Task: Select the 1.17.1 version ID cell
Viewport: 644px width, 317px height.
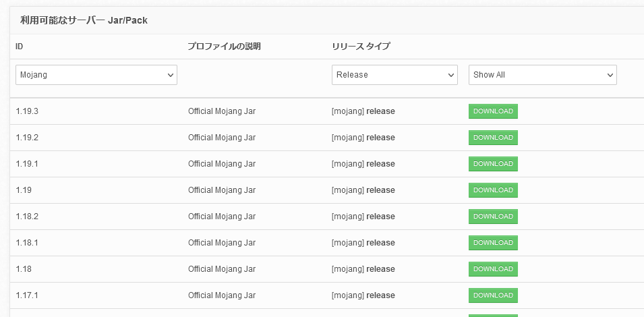Action: click(27, 295)
